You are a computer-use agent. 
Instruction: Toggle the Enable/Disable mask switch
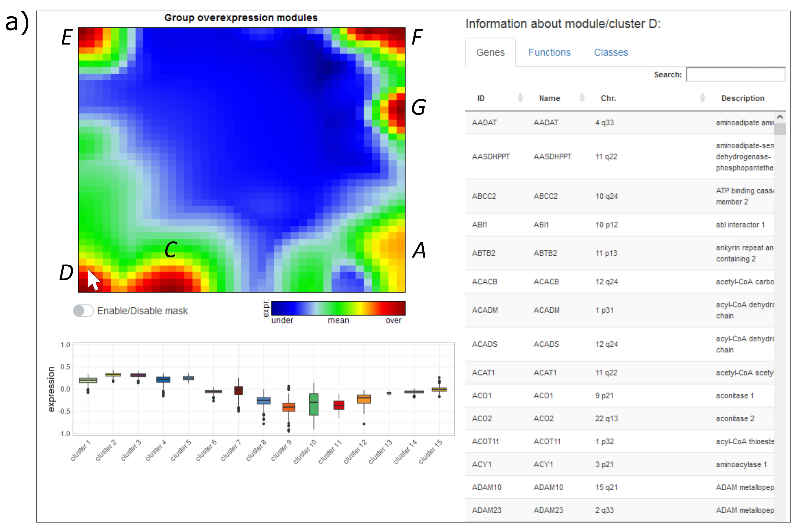pos(83,311)
